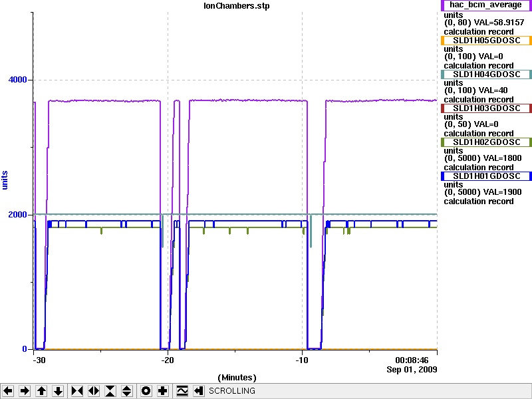
Task: Compress the vertical axis with the hourglass icon
Action: pyautogui.click(x=110, y=391)
